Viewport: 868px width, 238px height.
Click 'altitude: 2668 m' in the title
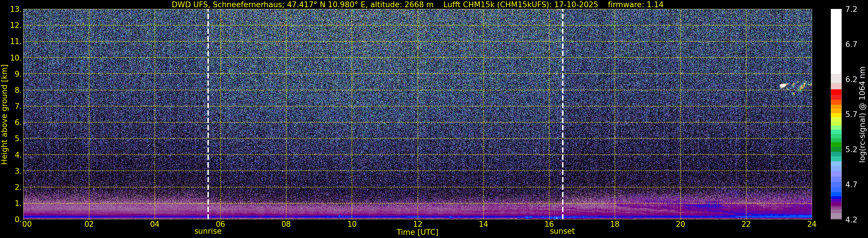pos(401,4)
